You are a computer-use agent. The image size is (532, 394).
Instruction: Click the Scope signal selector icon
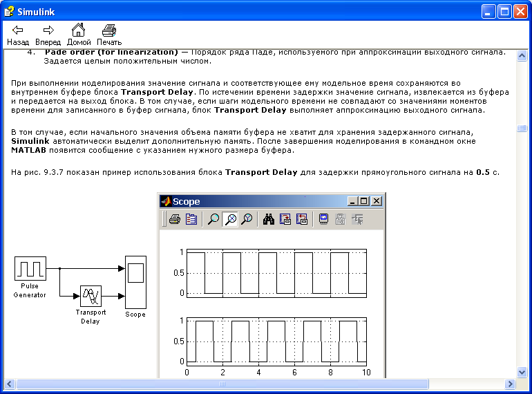click(x=357, y=219)
